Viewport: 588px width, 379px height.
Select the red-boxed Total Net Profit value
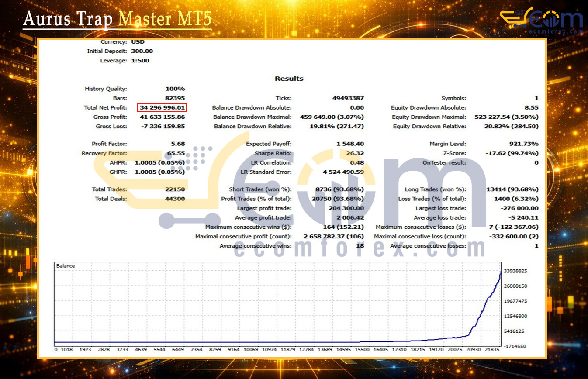163,107
